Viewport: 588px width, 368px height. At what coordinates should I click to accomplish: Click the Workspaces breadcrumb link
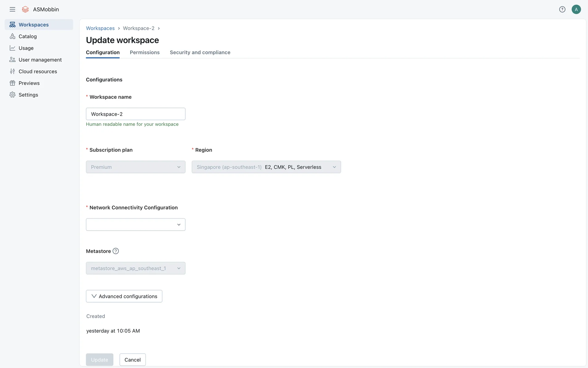click(x=100, y=28)
